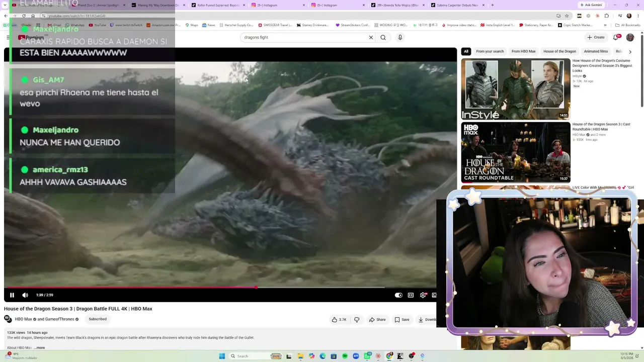
Task: Start voice search with the microphone
Action: tap(400, 37)
